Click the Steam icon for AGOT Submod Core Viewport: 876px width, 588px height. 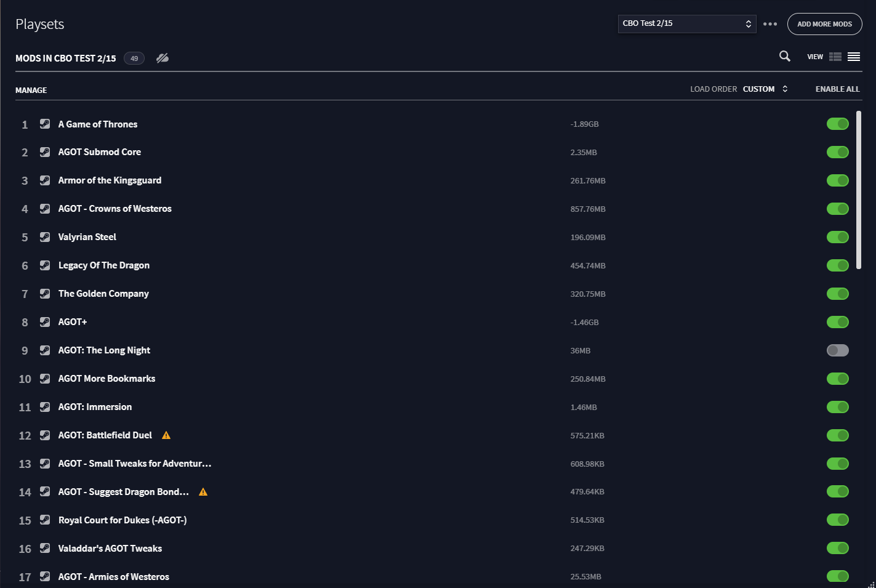point(45,152)
